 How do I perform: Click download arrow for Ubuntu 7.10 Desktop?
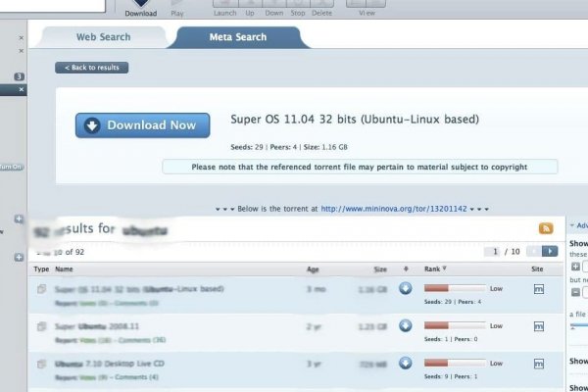tap(406, 364)
